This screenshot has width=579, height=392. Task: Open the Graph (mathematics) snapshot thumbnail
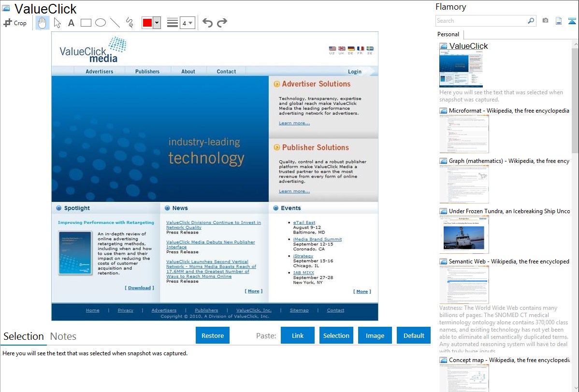pyautogui.click(x=464, y=184)
